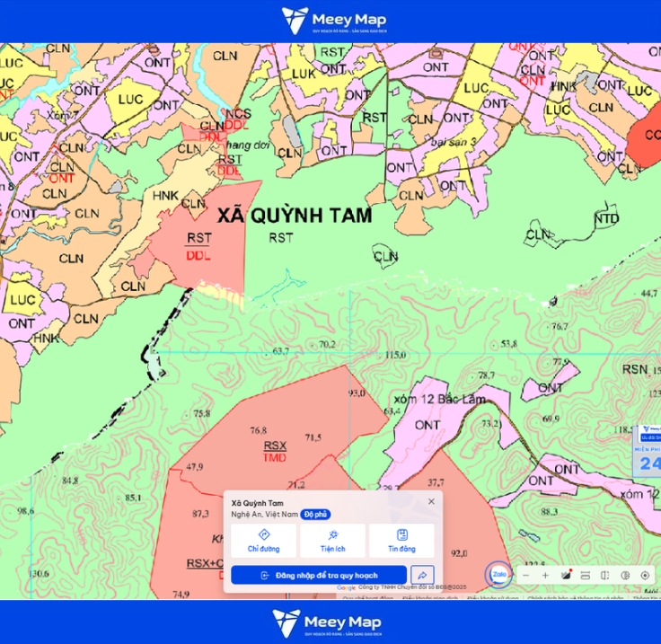The height and width of the screenshot is (644, 661).
Task: Share location with the arrow button
Action: [422, 575]
